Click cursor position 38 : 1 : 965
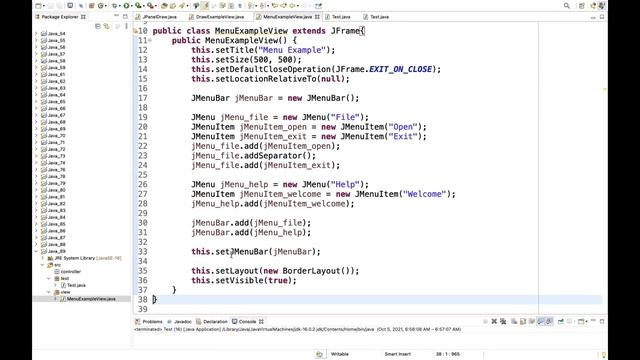Screen dimensions: 640x360 (447, 354)
